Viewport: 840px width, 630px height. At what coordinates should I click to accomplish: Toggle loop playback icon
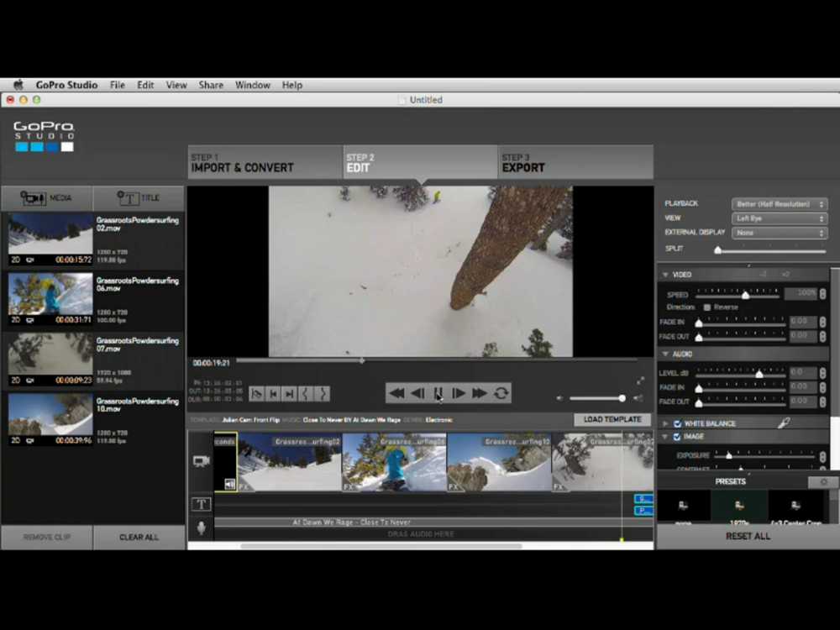pos(501,393)
